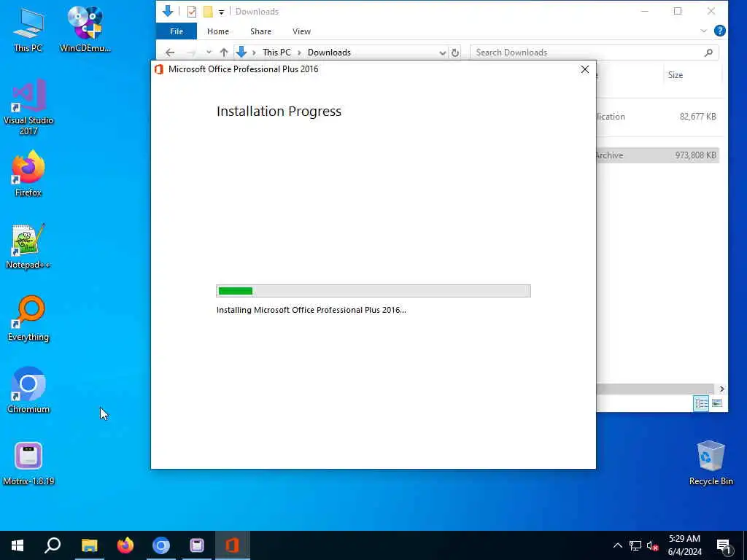Select the Firefox desktop shortcut
The height and width of the screenshot is (560, 747).
tap(28, 174)
